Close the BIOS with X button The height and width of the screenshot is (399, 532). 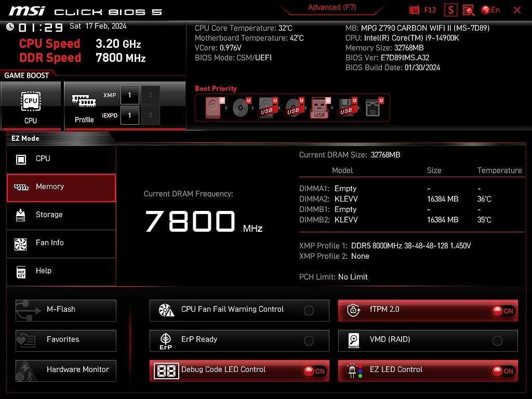click(x=517, y=10)
